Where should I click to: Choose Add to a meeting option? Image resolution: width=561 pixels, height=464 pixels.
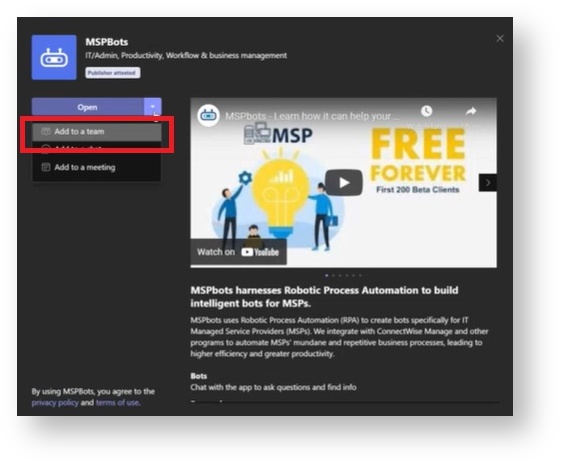pyautogui.click(x=97, y=167)
